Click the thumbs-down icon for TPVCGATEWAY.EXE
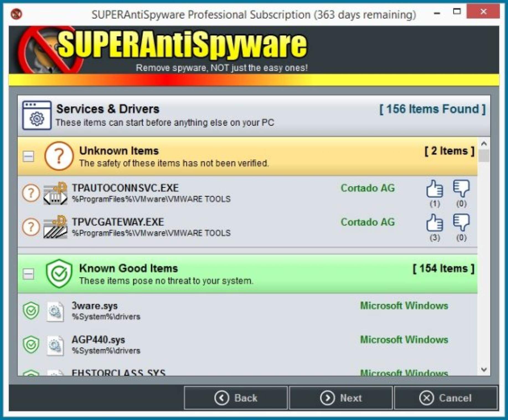Viewport: 508px width, 420px height. tap(461, 223)
